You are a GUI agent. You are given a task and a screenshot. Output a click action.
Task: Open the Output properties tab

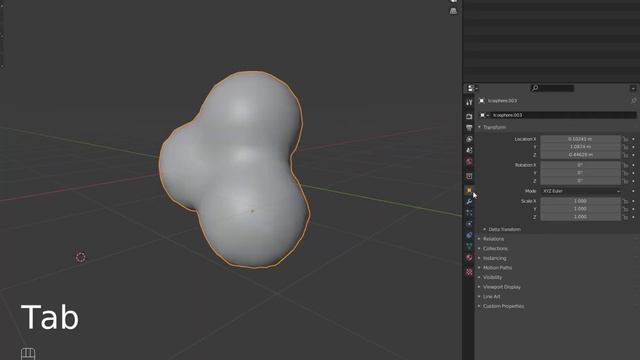pos(469,128)
